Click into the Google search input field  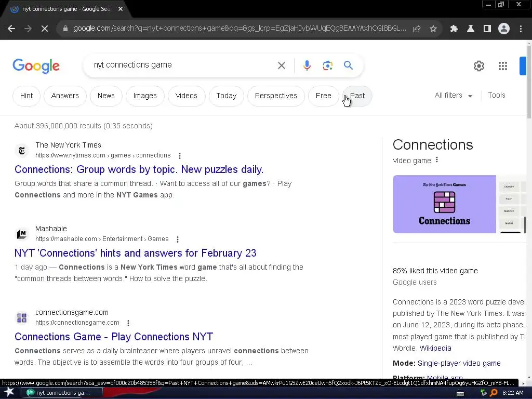coord(183,65)
